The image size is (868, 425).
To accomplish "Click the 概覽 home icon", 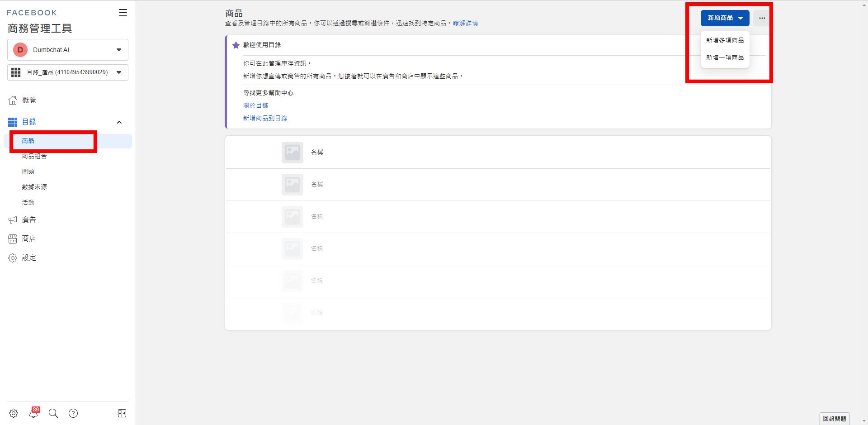I will pos(13,100).
